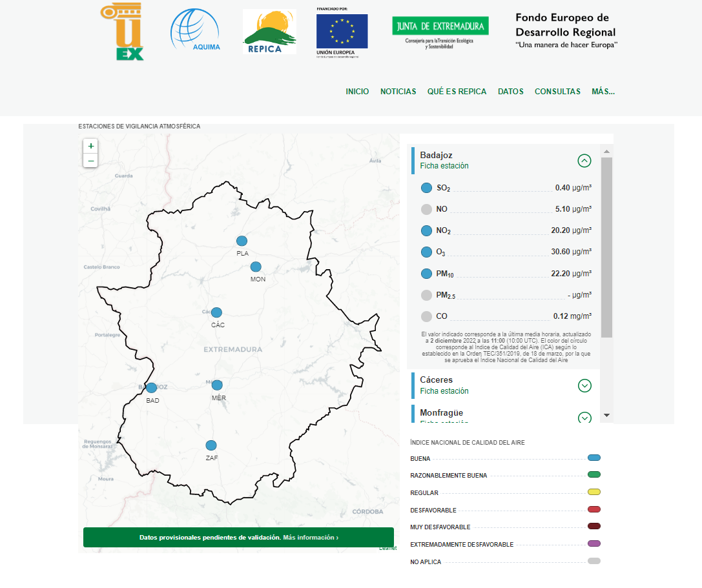Screen dimensions: 702x588
Task: Click the station list scrollbar down arrow
Action: [606, 415]
